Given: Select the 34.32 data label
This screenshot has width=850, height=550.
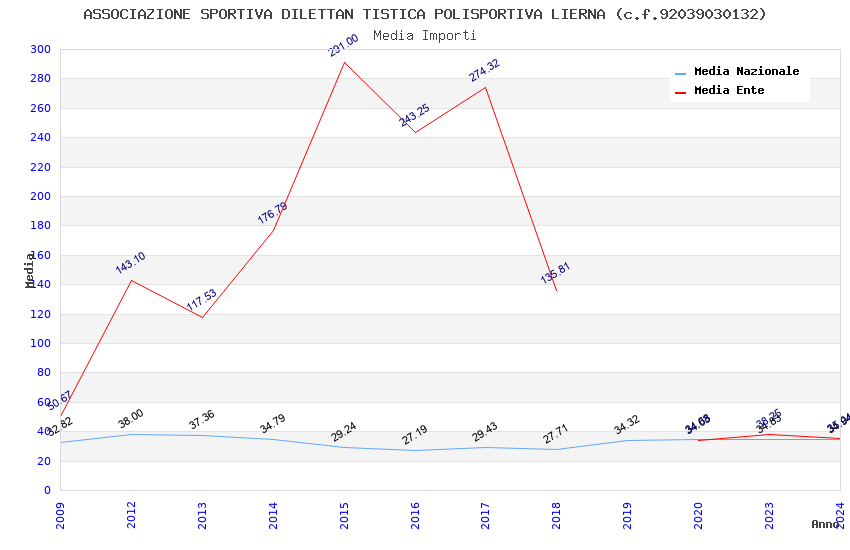Looking at the screenshot, I should tap(627, 425).
